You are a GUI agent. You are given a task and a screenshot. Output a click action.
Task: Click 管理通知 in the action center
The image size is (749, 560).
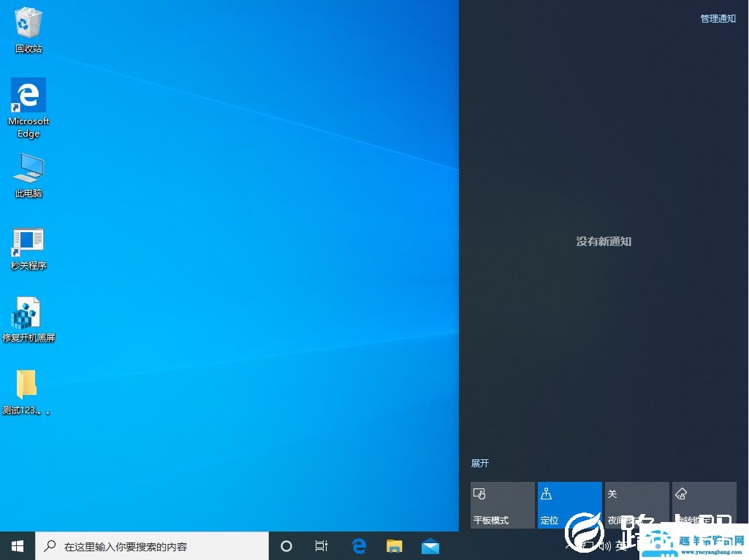[718, 19]
